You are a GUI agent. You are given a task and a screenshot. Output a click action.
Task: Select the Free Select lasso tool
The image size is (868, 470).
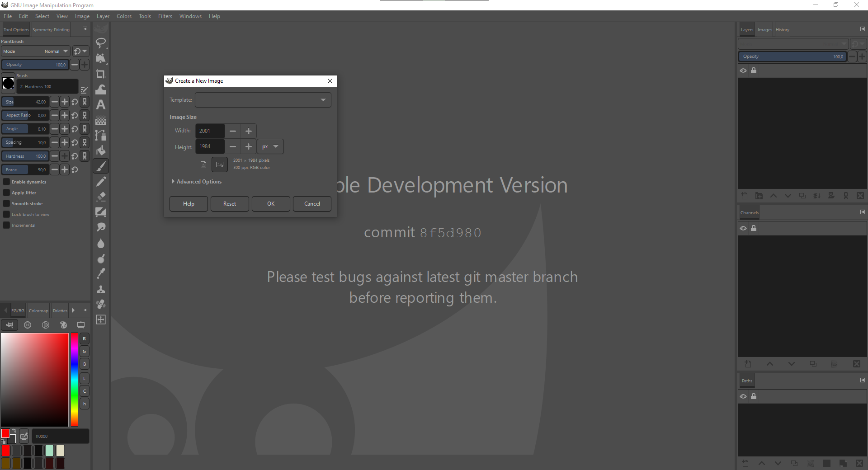(101, 43)
